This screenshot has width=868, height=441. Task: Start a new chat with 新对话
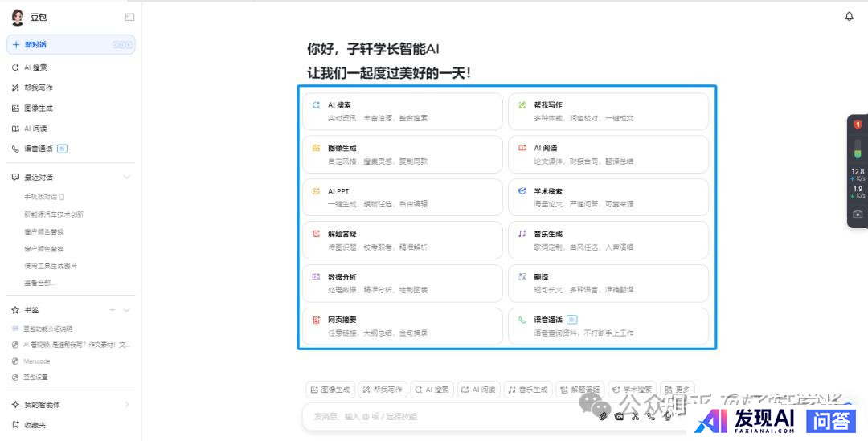(x=71, y=44)
